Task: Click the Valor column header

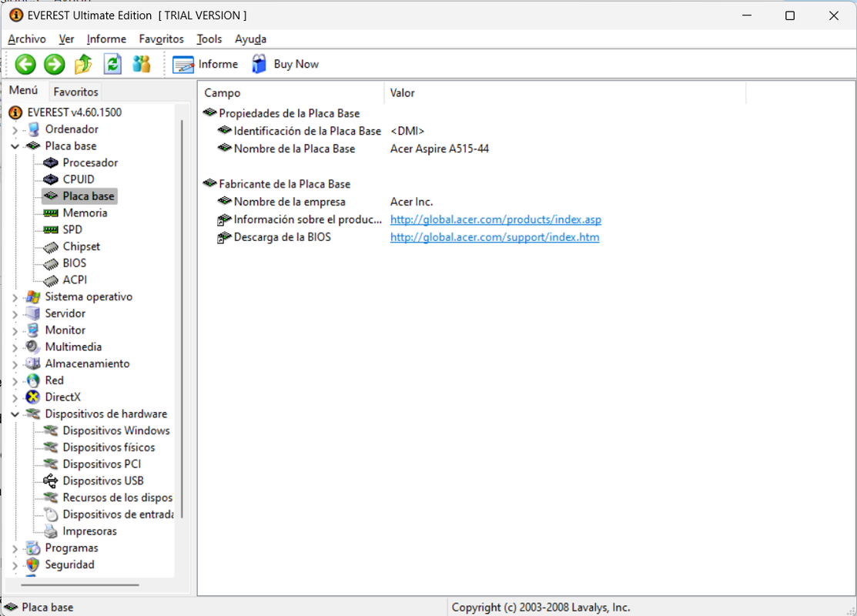Action: pos(565,93)
